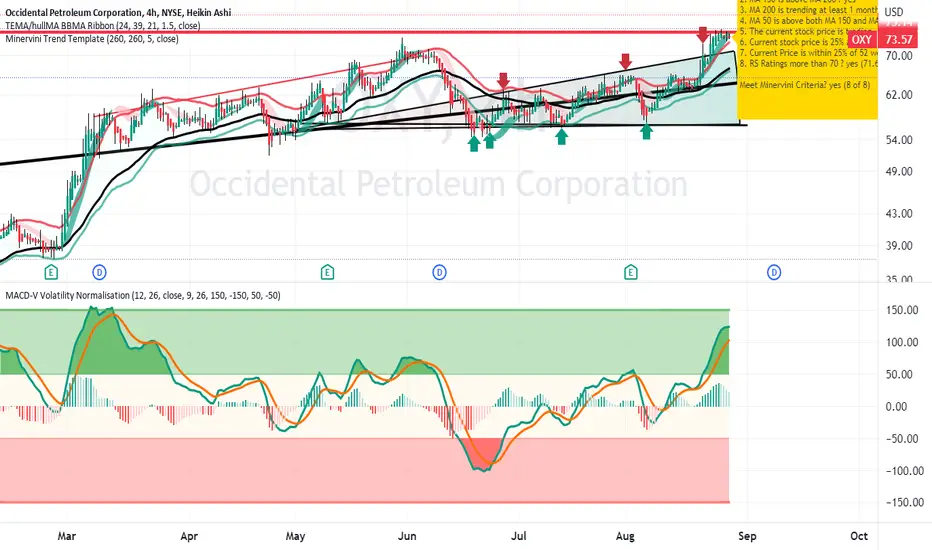
Task: Click the earnings E marker in May
Action: pos(327,273)
